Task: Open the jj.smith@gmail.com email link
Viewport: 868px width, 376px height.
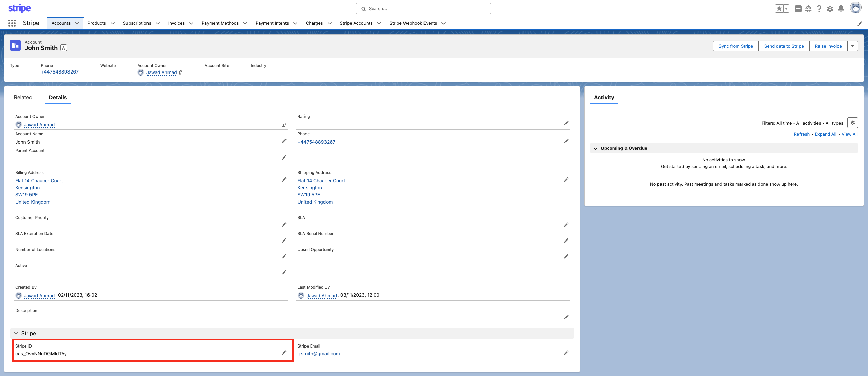Action: 318,354
